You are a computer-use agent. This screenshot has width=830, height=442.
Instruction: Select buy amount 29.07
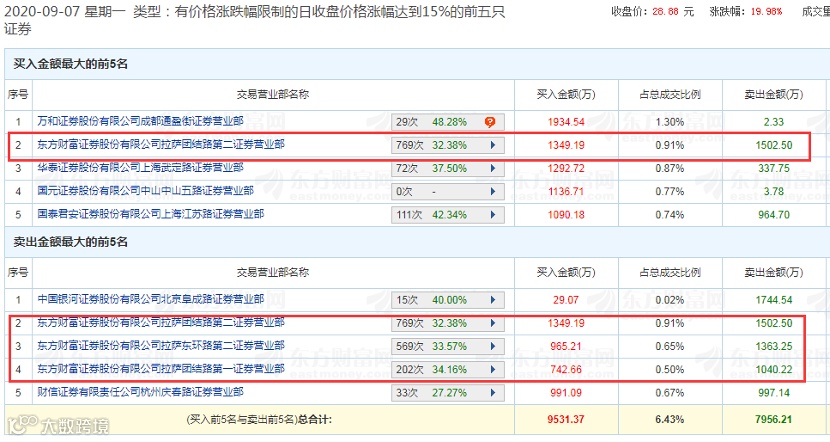(x=566, y=300)
